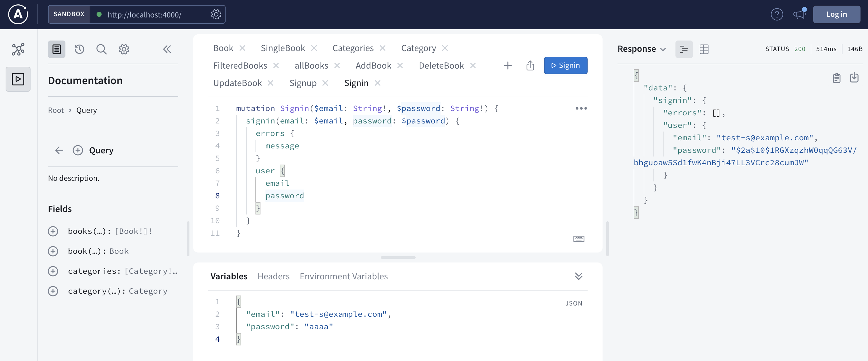Switch to the SingleBook tab
The width and height of the screenshot is (868, 361).
[x=283, y=48]
